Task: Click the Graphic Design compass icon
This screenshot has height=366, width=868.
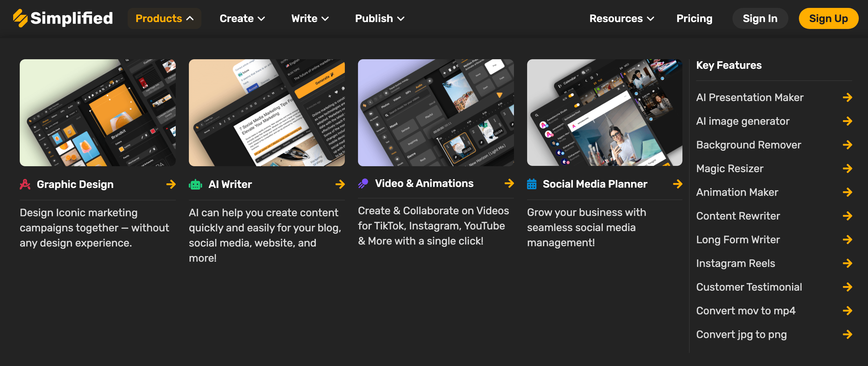Action: (25, 184)
